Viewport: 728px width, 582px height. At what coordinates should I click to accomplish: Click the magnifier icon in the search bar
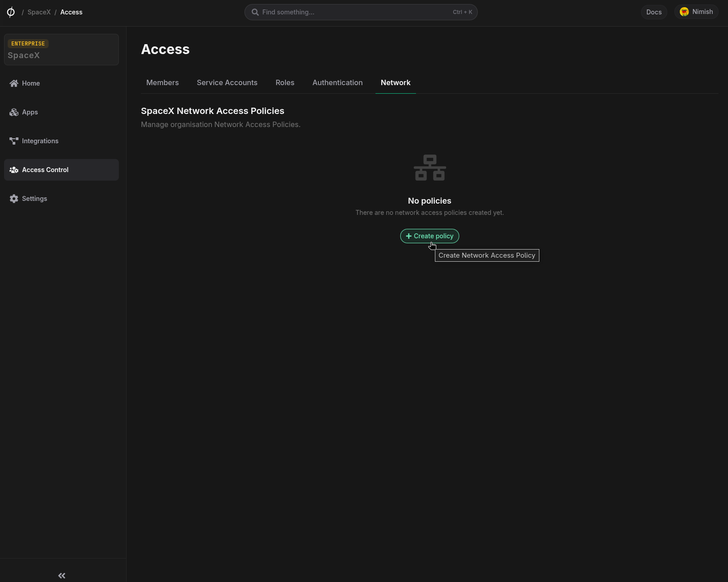coord(255,12)
